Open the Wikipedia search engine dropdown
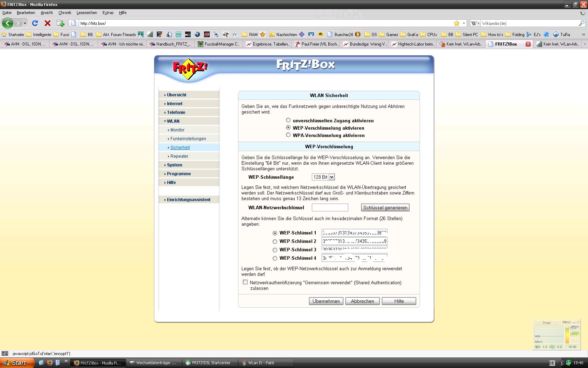Screen dimensions: 588x368 [x=475, y=23]
